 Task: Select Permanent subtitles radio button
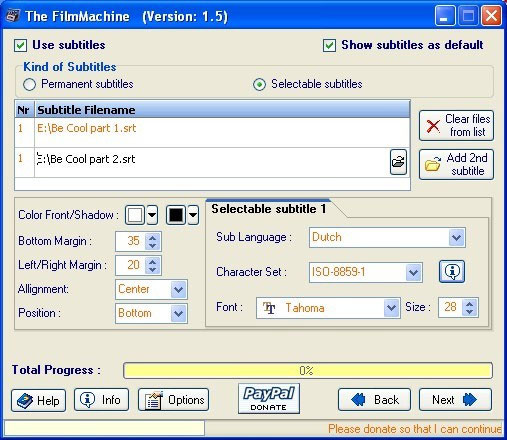[29, 84]
